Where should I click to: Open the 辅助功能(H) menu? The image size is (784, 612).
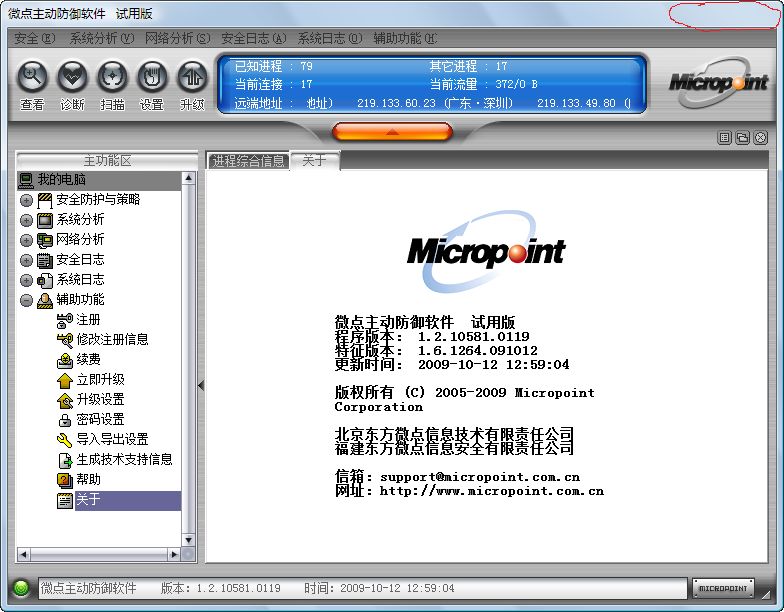coord(404,38)
